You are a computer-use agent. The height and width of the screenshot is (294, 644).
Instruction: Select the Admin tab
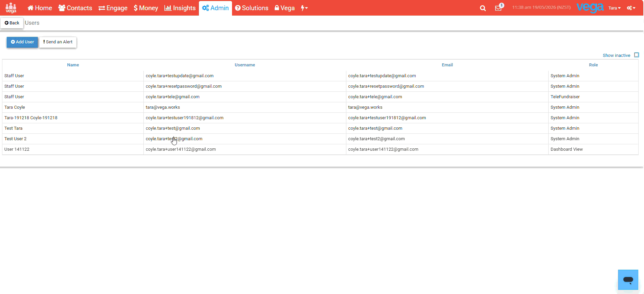215,8
